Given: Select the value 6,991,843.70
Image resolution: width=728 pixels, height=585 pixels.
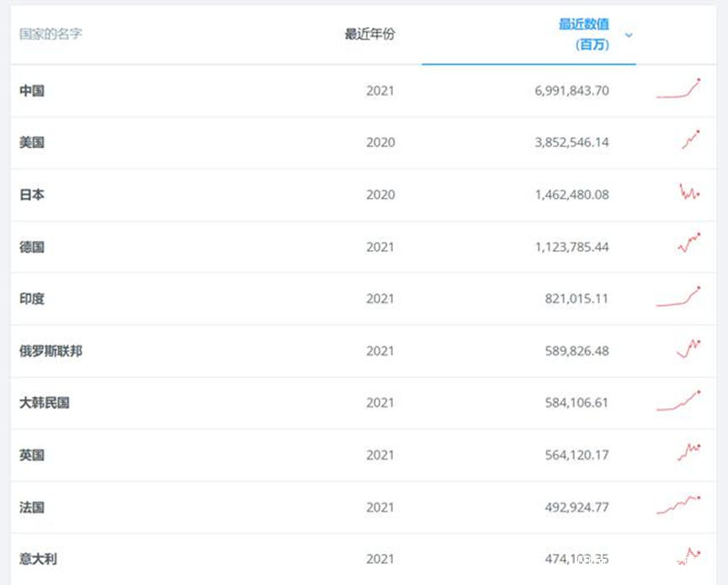Looking at the screenshot, I should (x=571, y=91).
